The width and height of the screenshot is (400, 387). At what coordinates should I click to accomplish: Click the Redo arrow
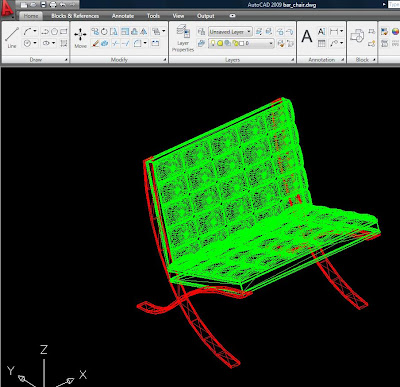click(72, 5)
